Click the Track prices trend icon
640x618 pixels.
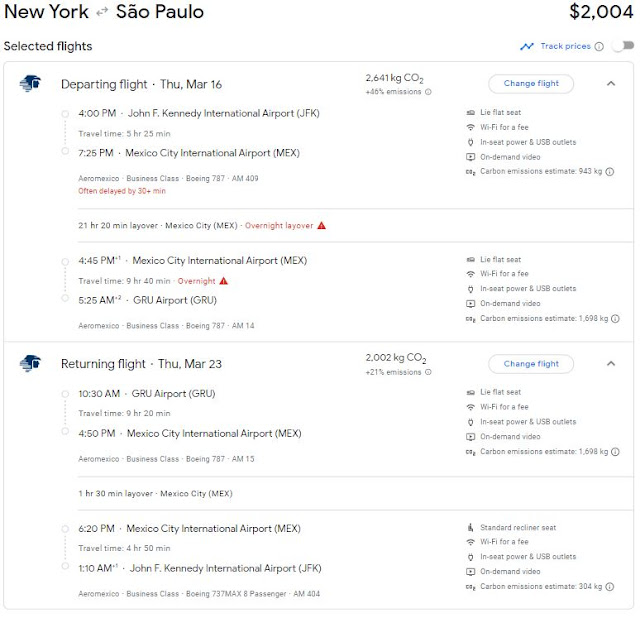(x=527, y=46)
